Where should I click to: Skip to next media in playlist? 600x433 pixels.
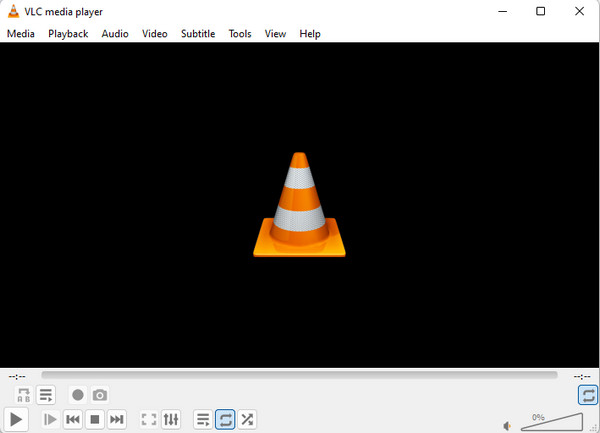117,419
